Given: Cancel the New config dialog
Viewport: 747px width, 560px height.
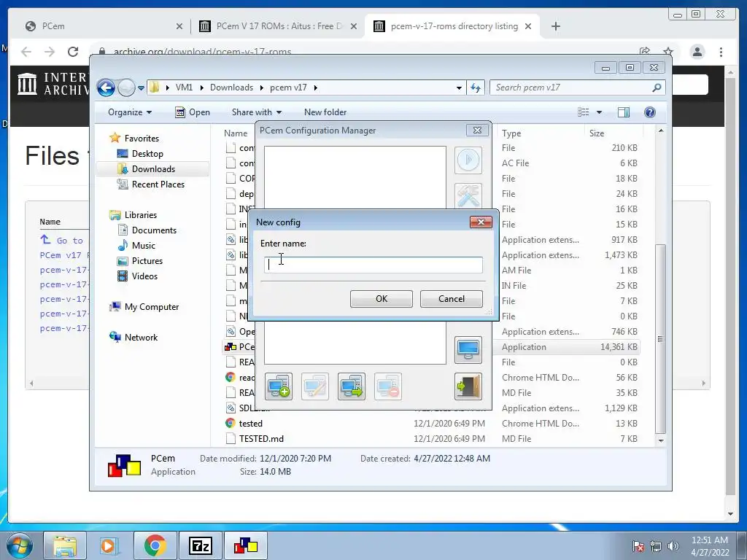Looking at the screenshot, I should (451, 298).
